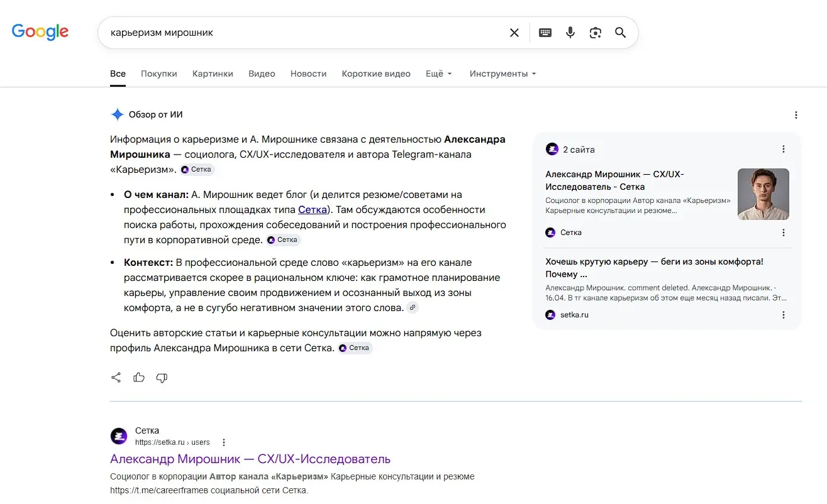
Task: Click the Сетка favicon in search result
Action: coord(119,436)
